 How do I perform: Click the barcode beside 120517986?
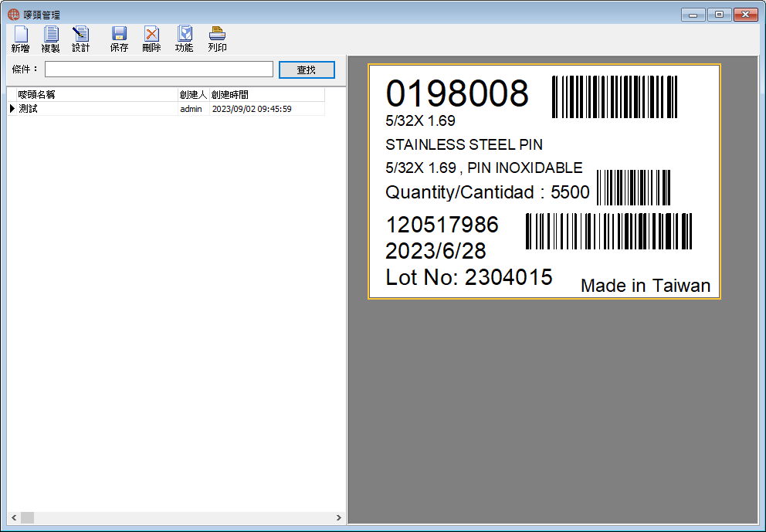pos(608,231)
